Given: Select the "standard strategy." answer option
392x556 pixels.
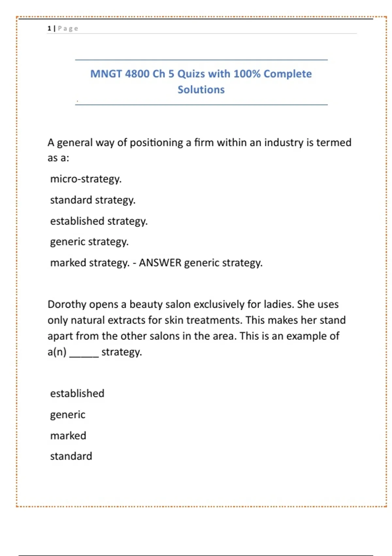Looking at the screenshot, I should pos(92,200).
